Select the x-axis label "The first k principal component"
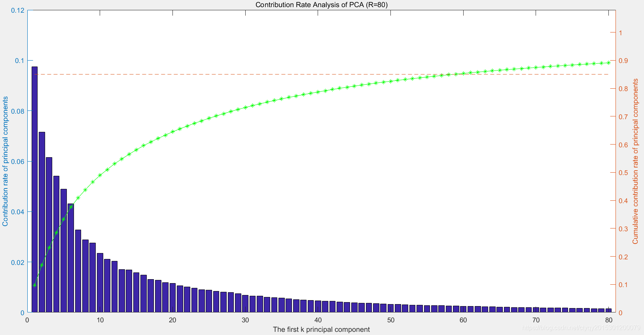The image size is (644, 335). [321, 329]
